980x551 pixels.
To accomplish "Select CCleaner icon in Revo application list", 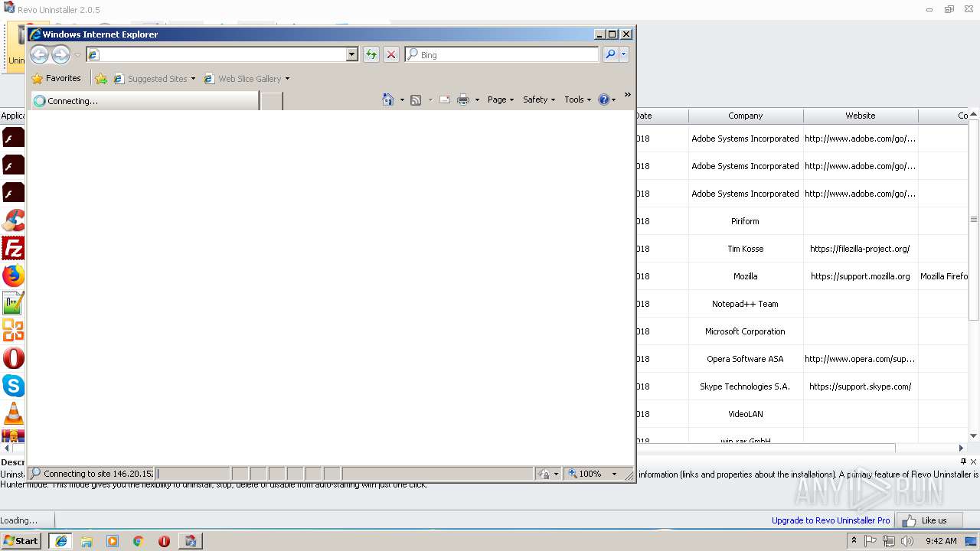I will coord(13,220).
